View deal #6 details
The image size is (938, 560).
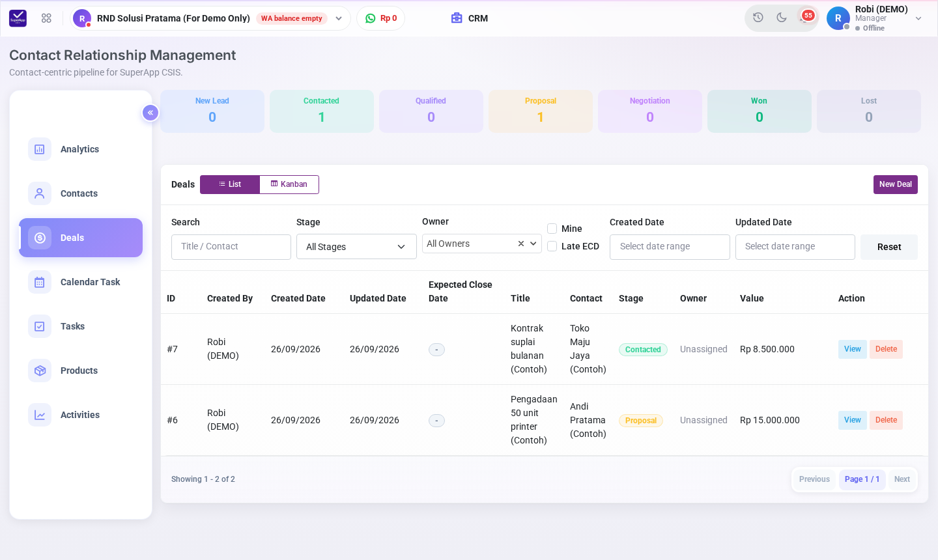point(853,420)
